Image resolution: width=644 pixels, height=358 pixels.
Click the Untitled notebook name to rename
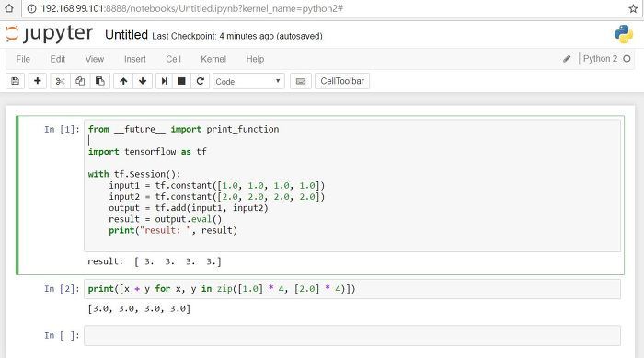[x=126, y=35]
